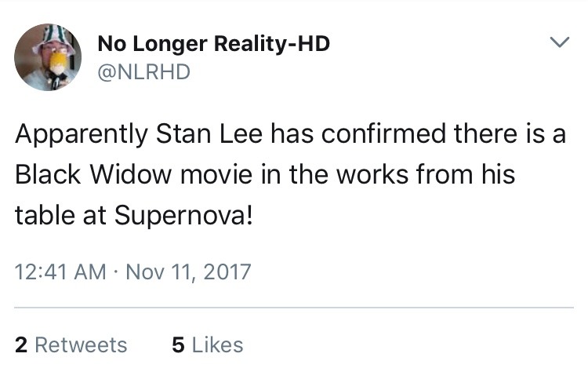
Task: View the 2 Retweets list
Action: [x=71, y=345]
